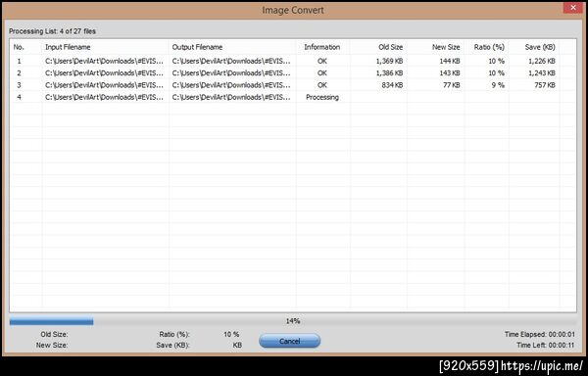This screenshot has height=376, width=588.
Task: Click row 3 output filename
Action: (x=231, y=85)
